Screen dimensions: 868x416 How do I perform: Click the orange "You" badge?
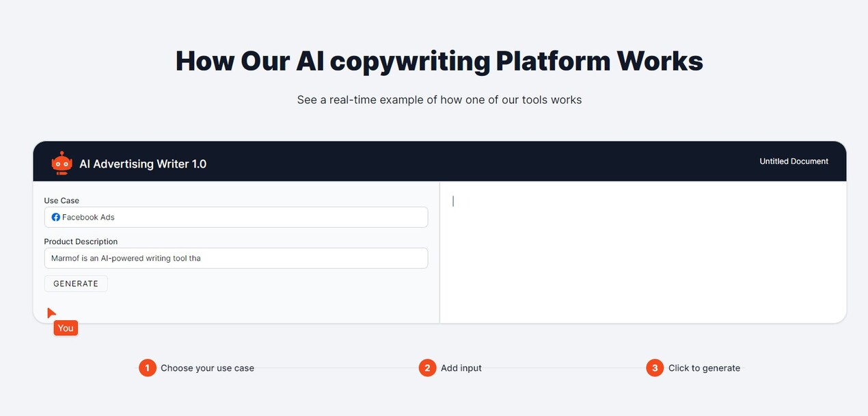(66, 328)
